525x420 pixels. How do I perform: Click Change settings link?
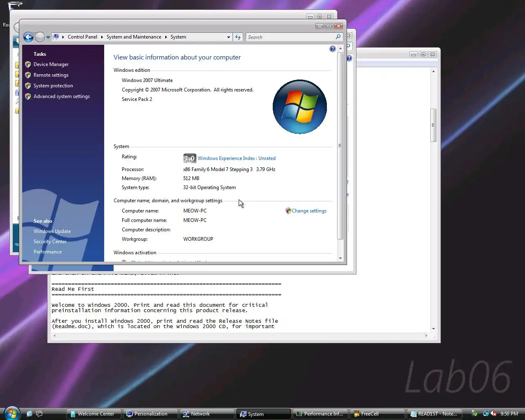click(x=309, y=211)
